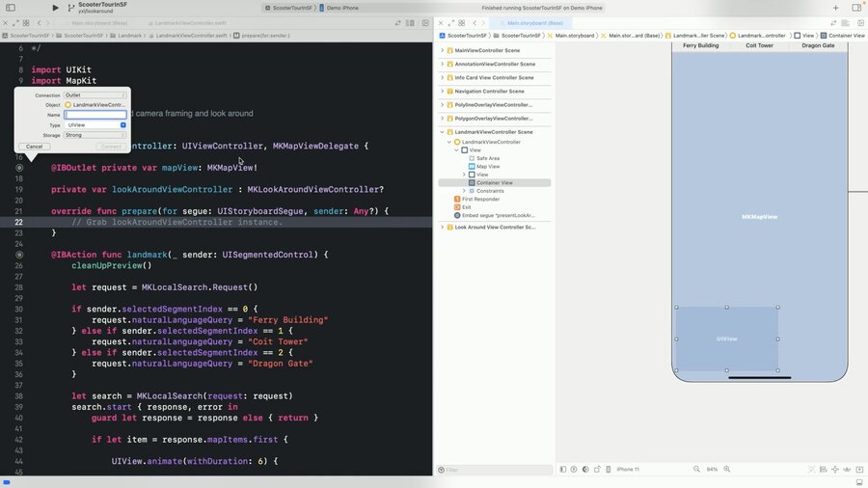Click the Resolve Auto Layout Issues icon
868x488 pixels.
tap(847, 469)
